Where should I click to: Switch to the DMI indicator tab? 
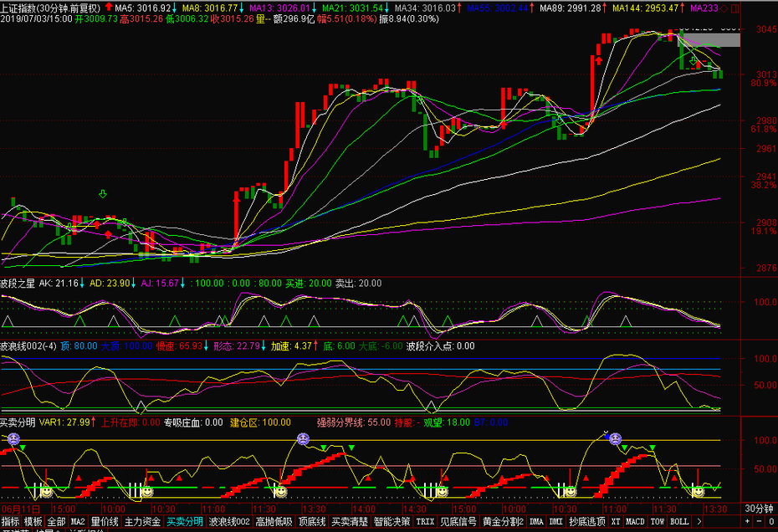tap(555, 522)
